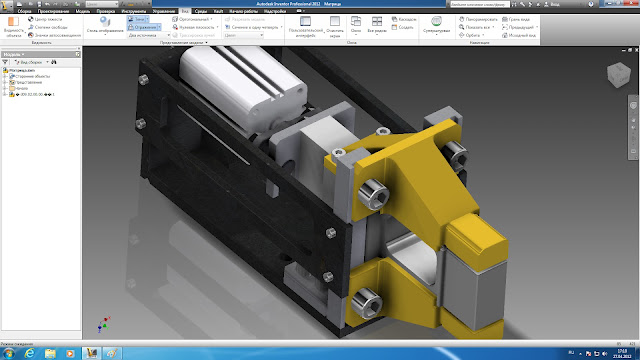Toggle Reflections display option
640x360 pixels.
coord(143,27)
